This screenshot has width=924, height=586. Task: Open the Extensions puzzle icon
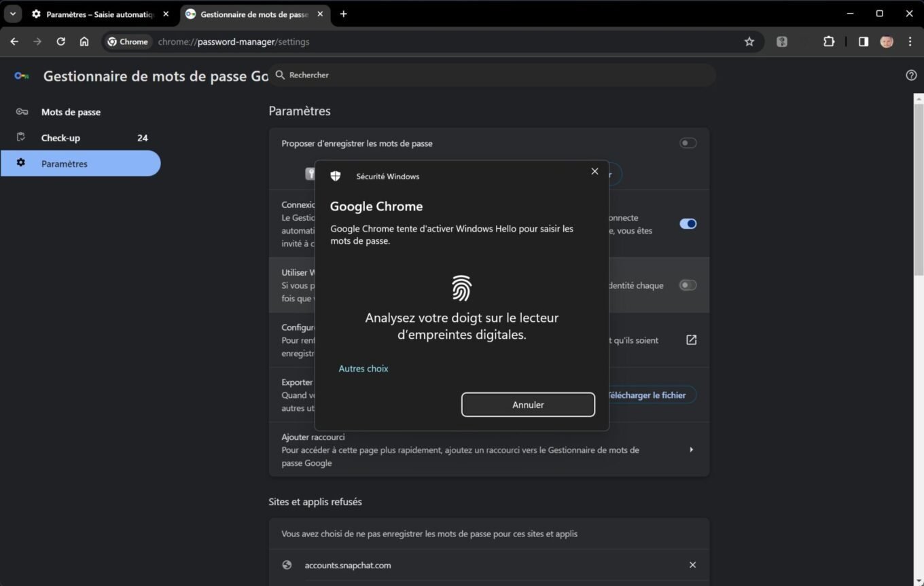pyautogui.click(x=829, y=41)
